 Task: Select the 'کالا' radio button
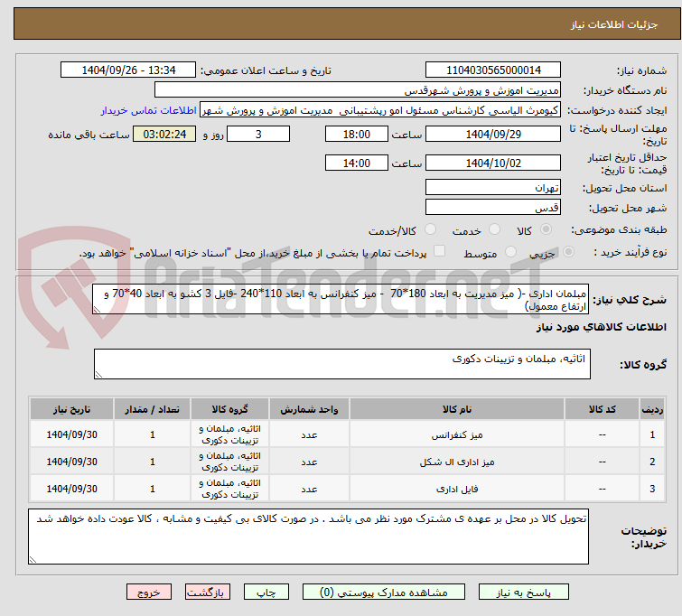pyautogui.click(x=546, y=229)
